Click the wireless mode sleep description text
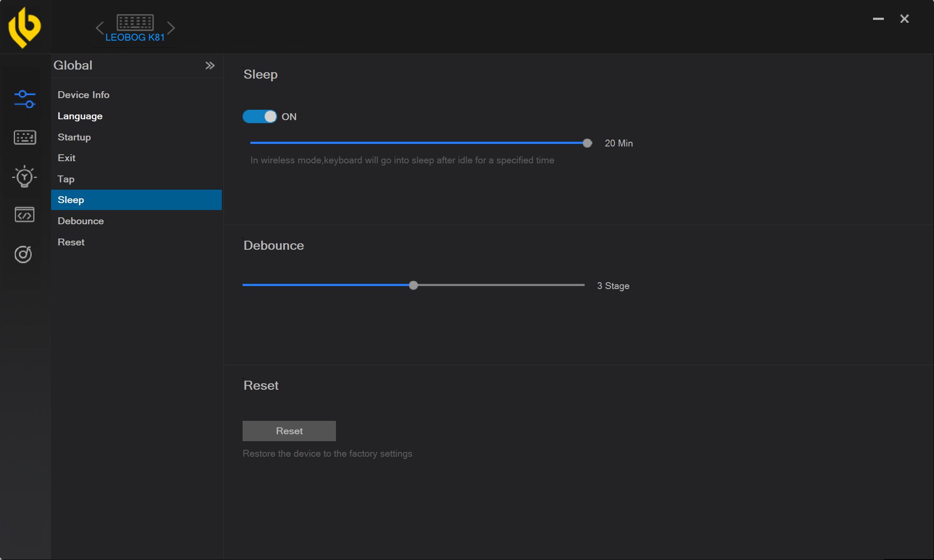 click(402, 160)
